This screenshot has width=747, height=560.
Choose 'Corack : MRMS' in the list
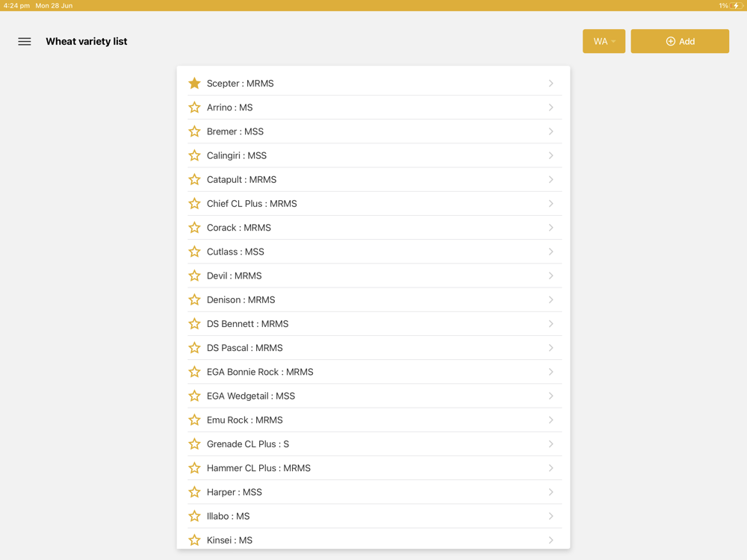pyautogui.click(x=239, y=228)
